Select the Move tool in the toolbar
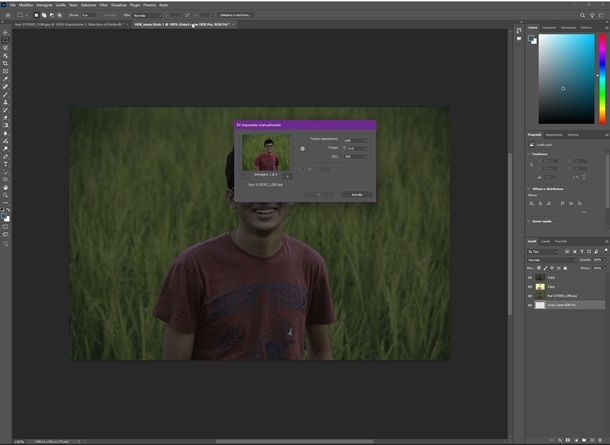The image size is (610, 445). pos(6,32)
